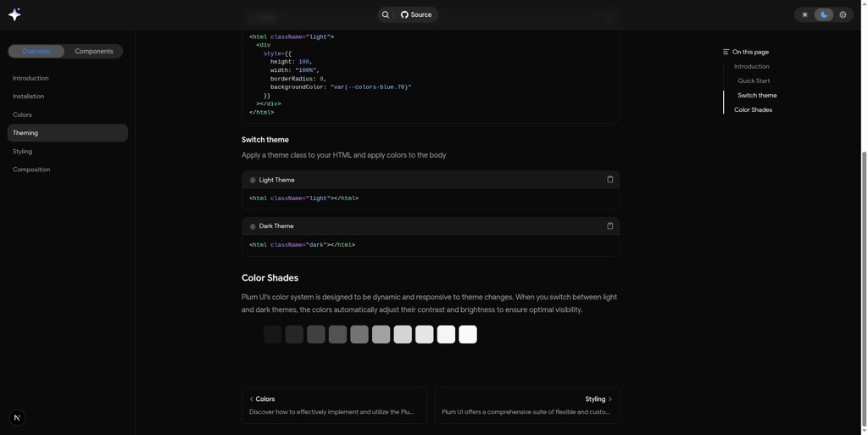
Task: Select the brightest white color swatch
Action: point(468,334)
